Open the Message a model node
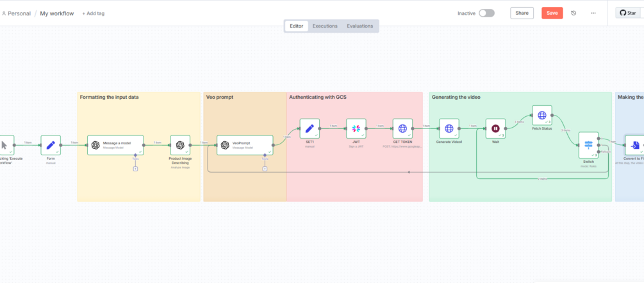Viewport: 644px width, 283px height. tap(115, 145)
